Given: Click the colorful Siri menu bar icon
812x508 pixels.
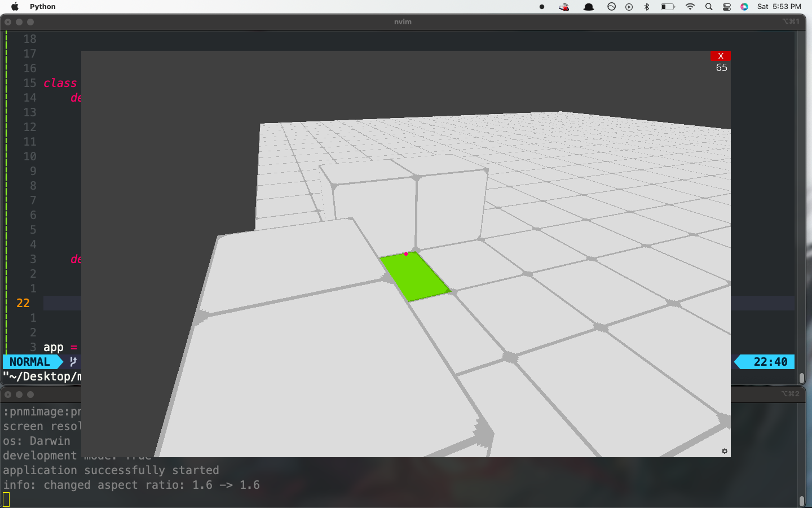Looking at the screenshot, I should click(x=744, y=7).
